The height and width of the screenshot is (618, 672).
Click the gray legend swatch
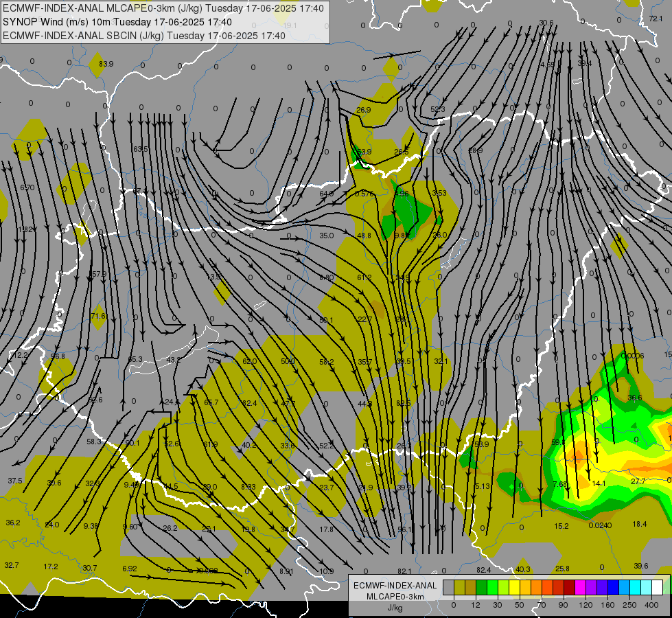click(448, 588)
